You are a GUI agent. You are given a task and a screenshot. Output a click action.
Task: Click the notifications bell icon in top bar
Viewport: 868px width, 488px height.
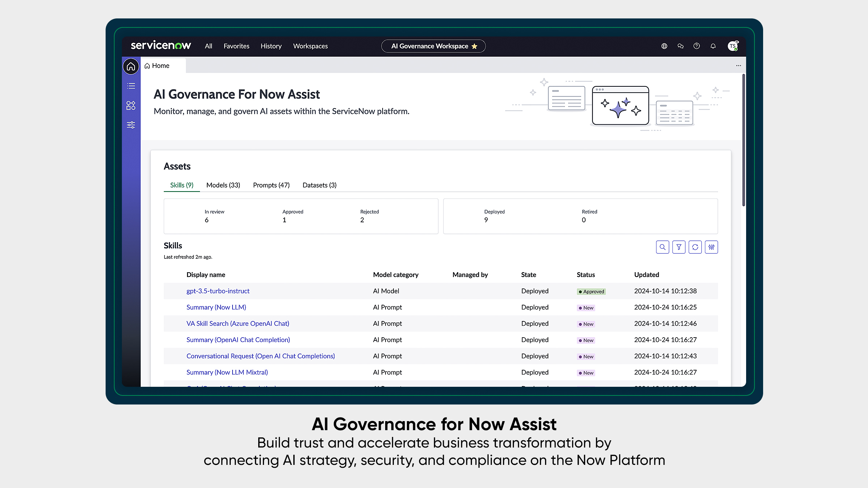(x=713, y=46)
